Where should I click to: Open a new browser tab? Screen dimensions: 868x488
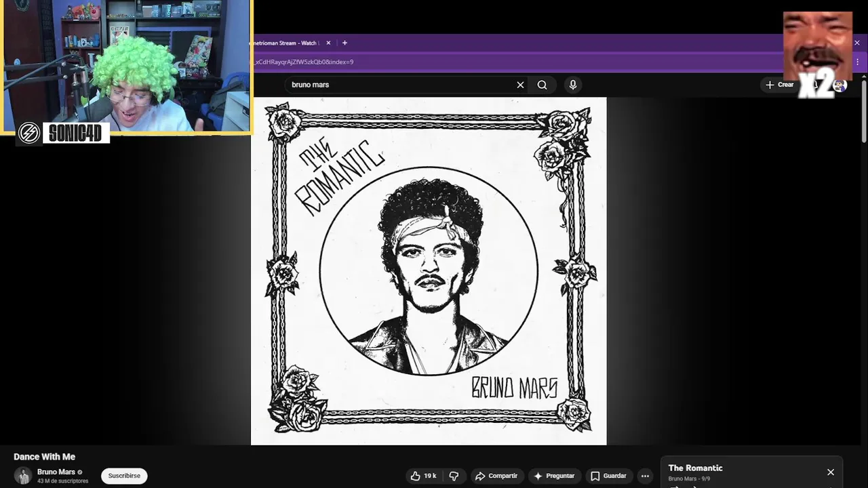tap(344, 43)
